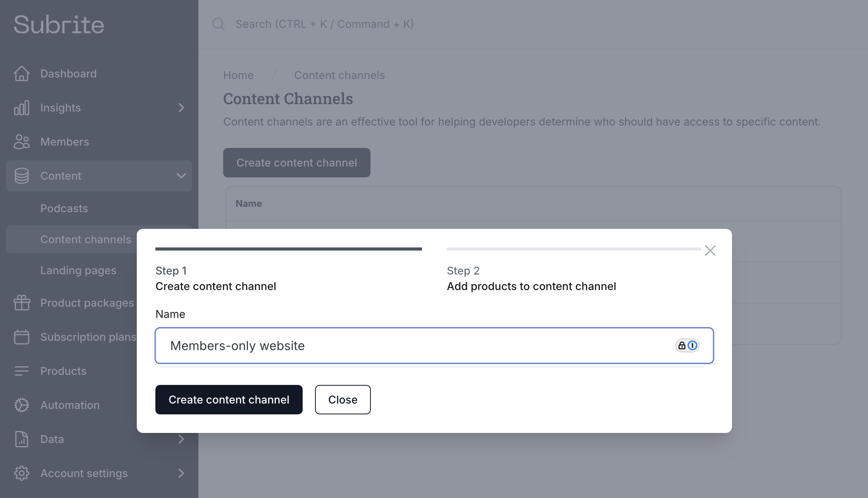Select the Data document icon

(22, 439)
